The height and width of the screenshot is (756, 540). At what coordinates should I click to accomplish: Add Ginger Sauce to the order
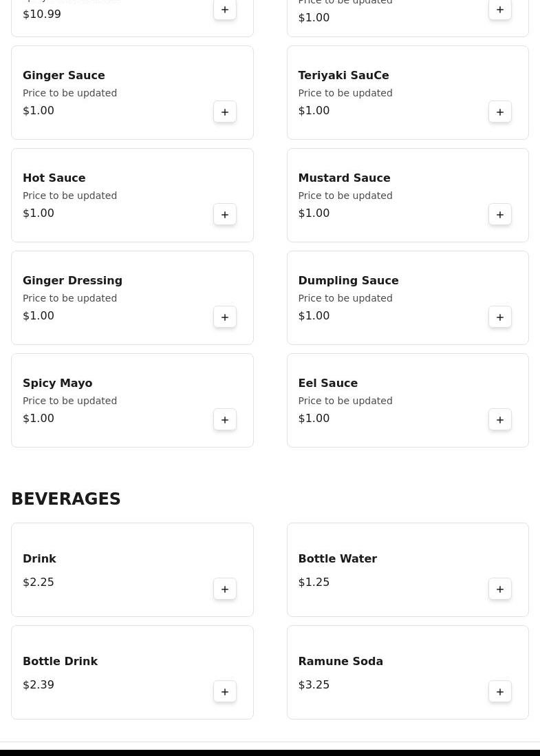225,112
